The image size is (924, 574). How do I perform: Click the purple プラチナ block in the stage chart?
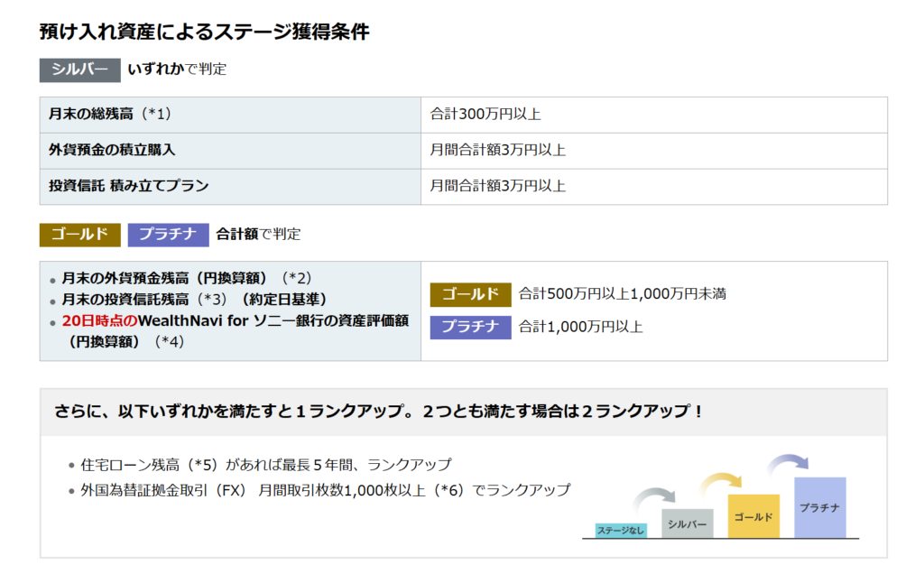(x=820, y=507)
